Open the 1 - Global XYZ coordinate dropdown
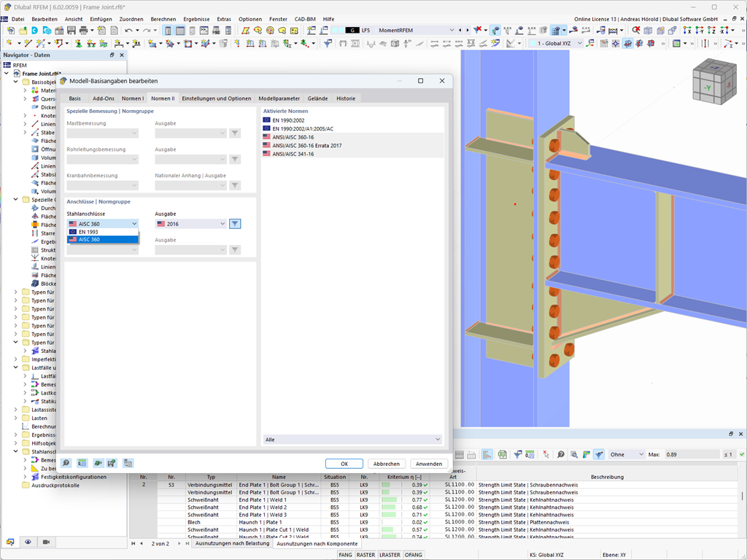 click(x=557, y=43)
